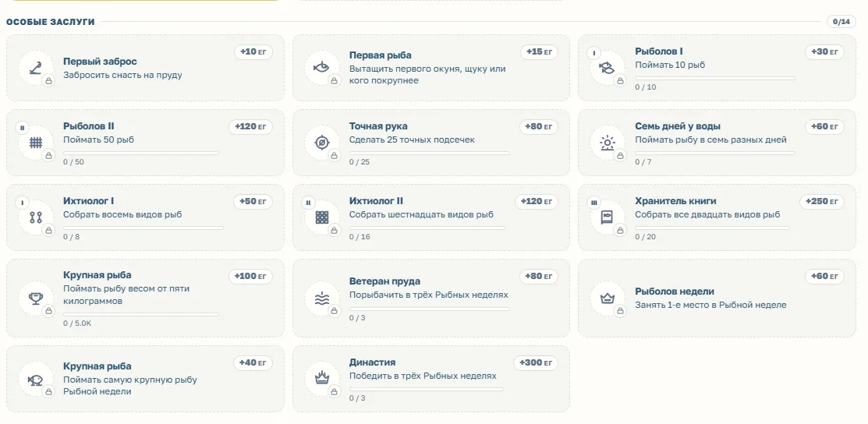This screenshot has height=424, width=868.
Task: Click the '0 / 16' progress value
Action: coord(360,237)
